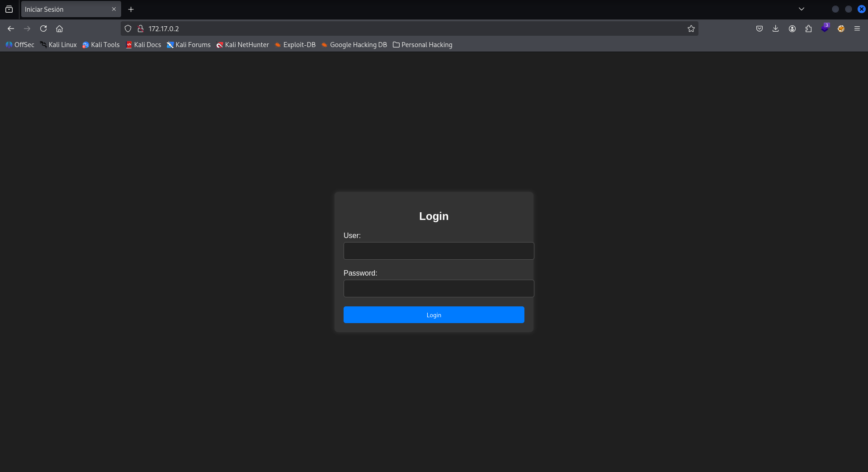The height and width of the screenshot is (472, 868).
Task: Inspect the insecure connection lock icon
Action: [x=141, y=28]
